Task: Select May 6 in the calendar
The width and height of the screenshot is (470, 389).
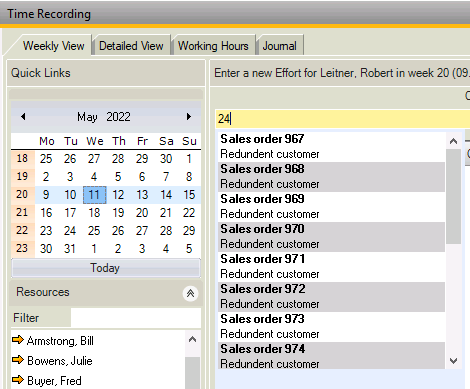Action: point(142,177)
